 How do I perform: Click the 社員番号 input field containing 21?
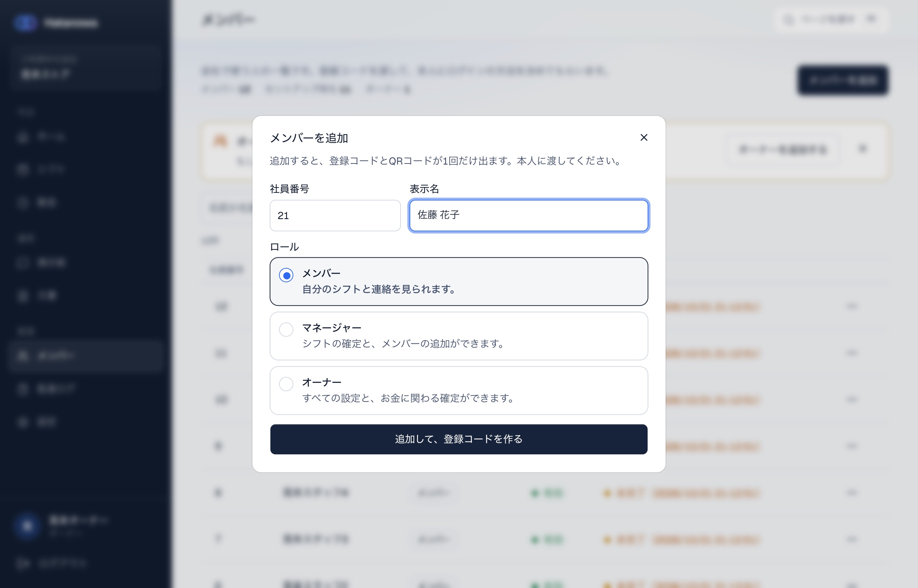coord(335,215)
